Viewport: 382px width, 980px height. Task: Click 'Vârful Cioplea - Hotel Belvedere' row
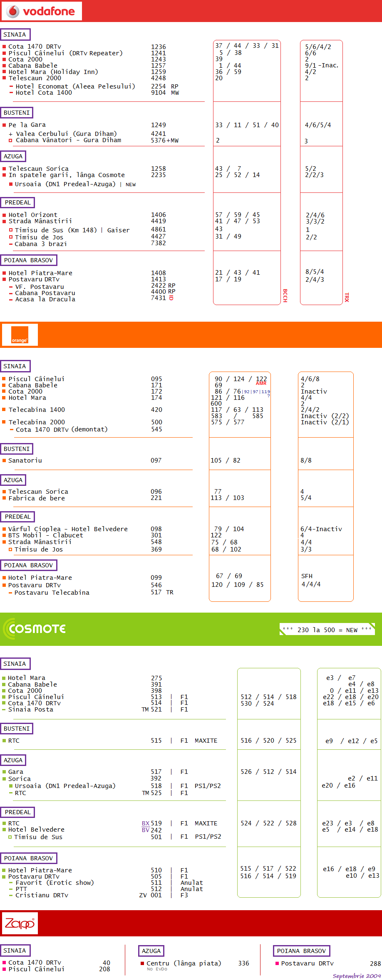pyautogui.click(x=68, y=529)
